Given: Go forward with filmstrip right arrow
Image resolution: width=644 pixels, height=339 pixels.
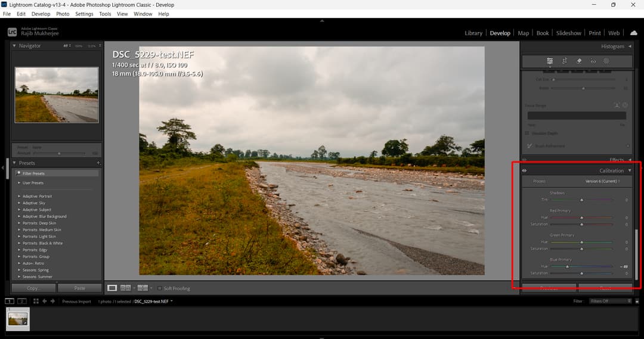Looking at the screenshot, I should pyautogui.click(x=52, y=301).
